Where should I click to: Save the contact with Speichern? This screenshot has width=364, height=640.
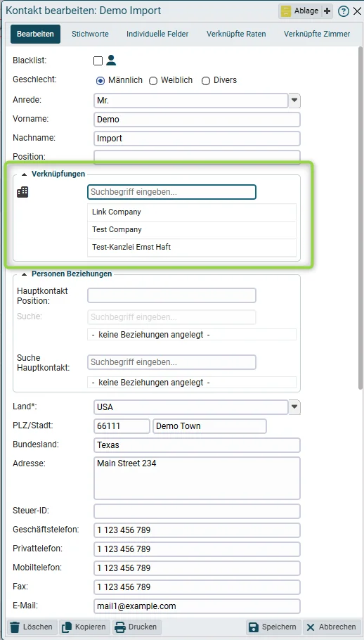tap(273, 627)
